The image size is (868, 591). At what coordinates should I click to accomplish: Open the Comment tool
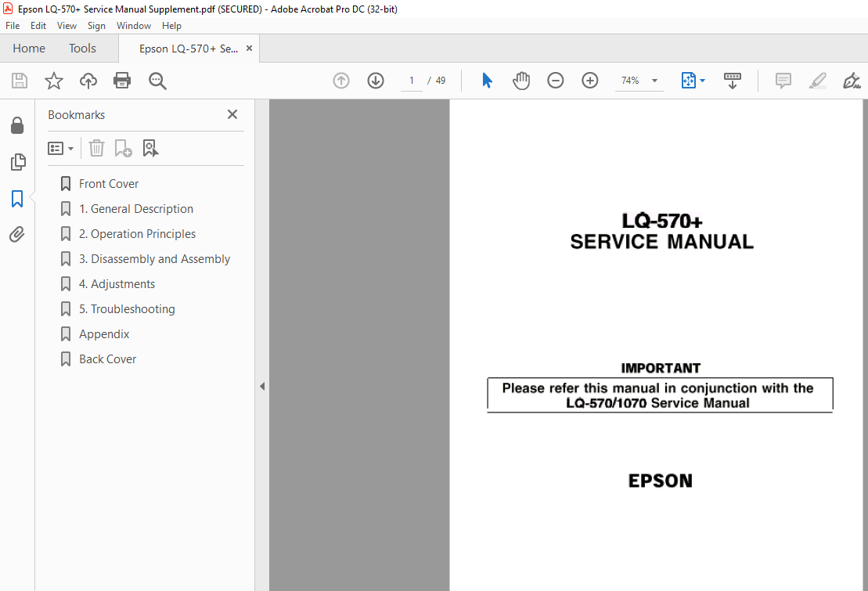(x=782, y=80)
